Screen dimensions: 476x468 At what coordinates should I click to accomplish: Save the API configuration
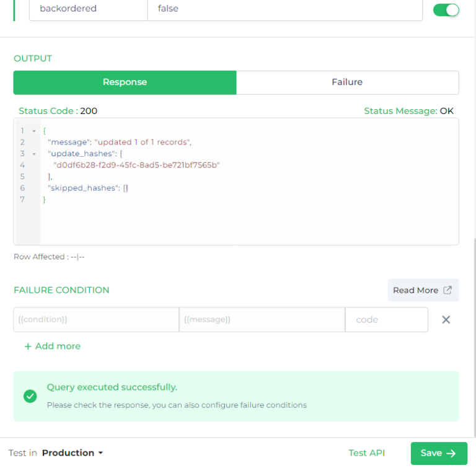[439, 453]
